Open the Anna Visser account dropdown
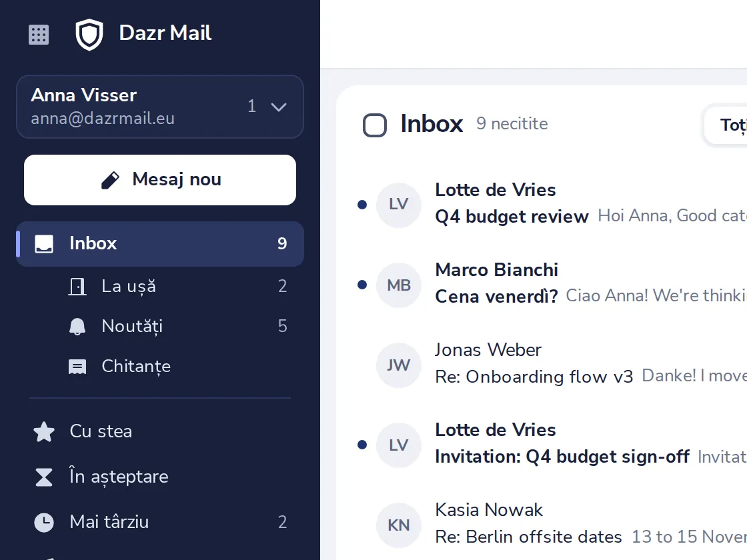Image resolution: width=747 pixels, height=560 pixels. pos(160,107)
